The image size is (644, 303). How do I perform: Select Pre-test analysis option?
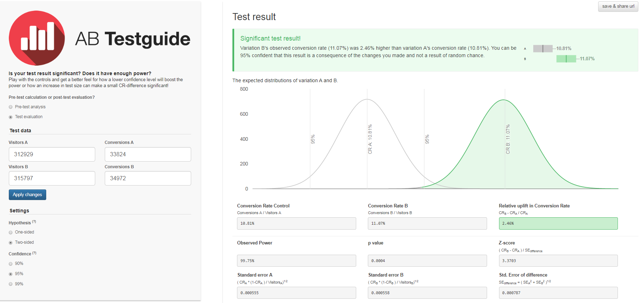(x=11, y=107)
